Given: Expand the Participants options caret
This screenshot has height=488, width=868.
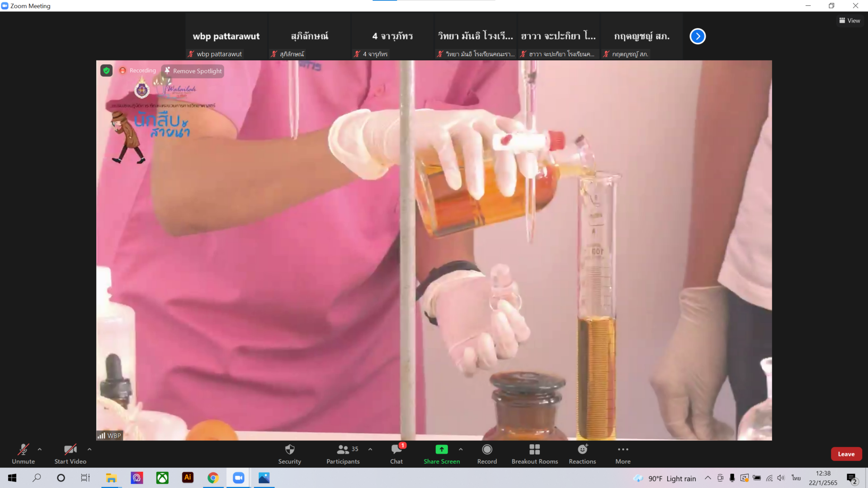Looking at the screenshot, I should [370, 450].
